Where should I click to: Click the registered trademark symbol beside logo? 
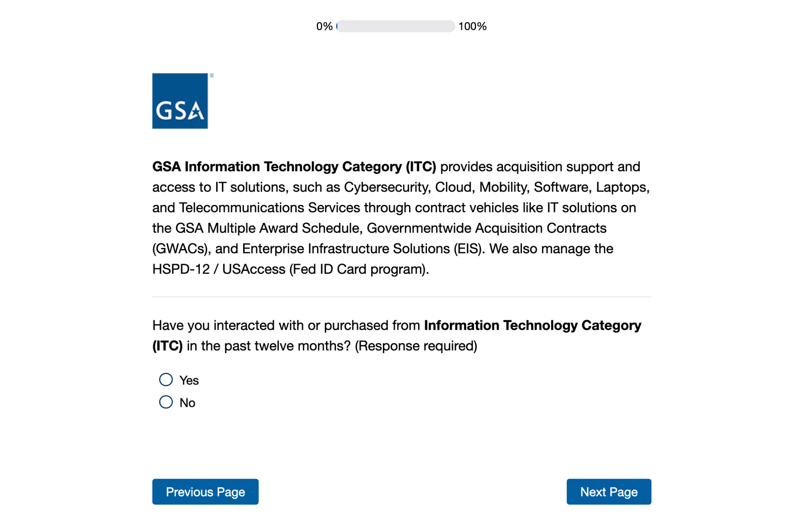[212, 75]
